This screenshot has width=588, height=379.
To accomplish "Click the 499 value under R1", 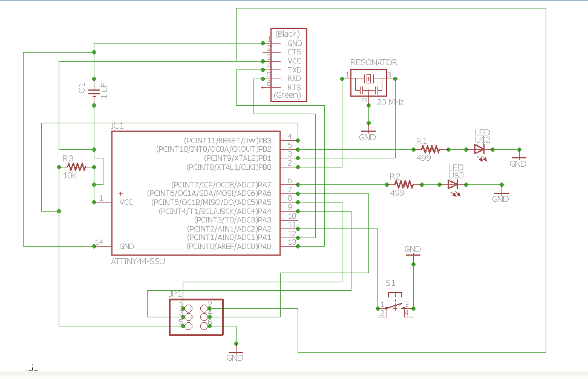I will (423, 158).
